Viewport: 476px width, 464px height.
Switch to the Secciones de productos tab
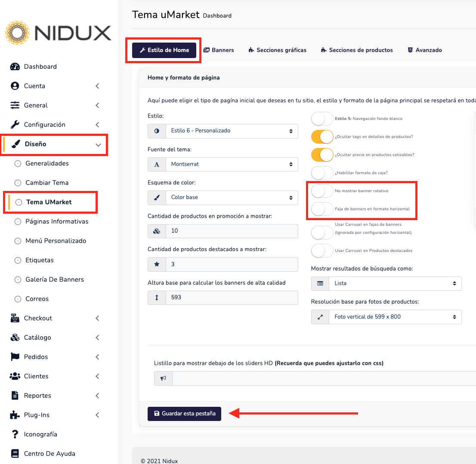click(357, 50)
